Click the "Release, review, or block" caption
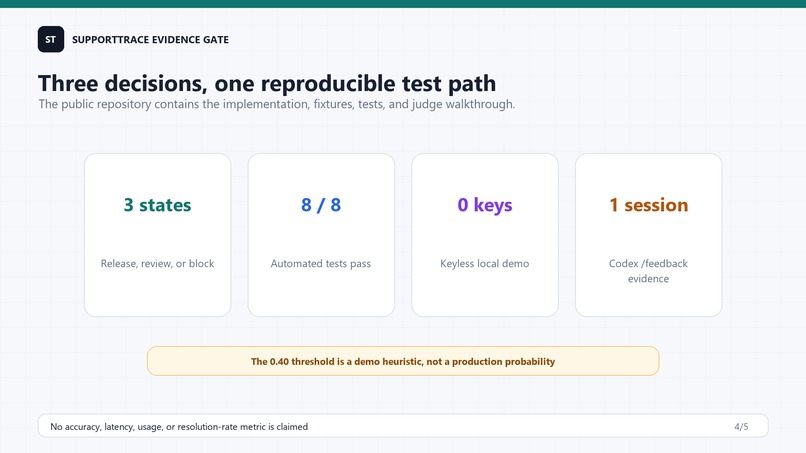The width and height of the screenshot is (806, 453). [157, 263]
